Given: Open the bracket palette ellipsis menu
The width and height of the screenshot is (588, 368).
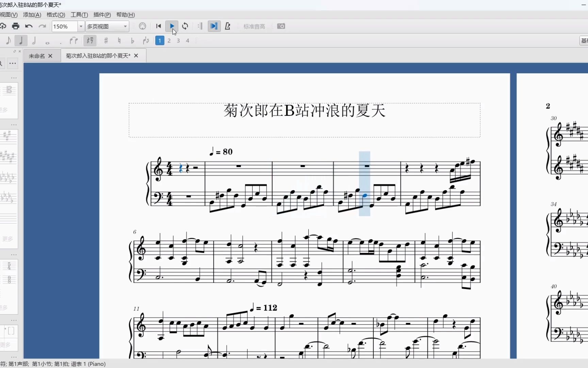Looking at the screenshot, I should coord(14,321).
